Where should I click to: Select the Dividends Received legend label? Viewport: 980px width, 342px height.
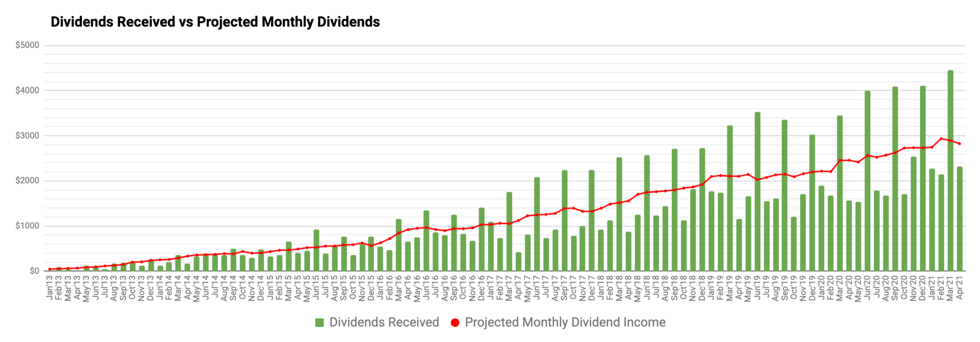(384, 322)
